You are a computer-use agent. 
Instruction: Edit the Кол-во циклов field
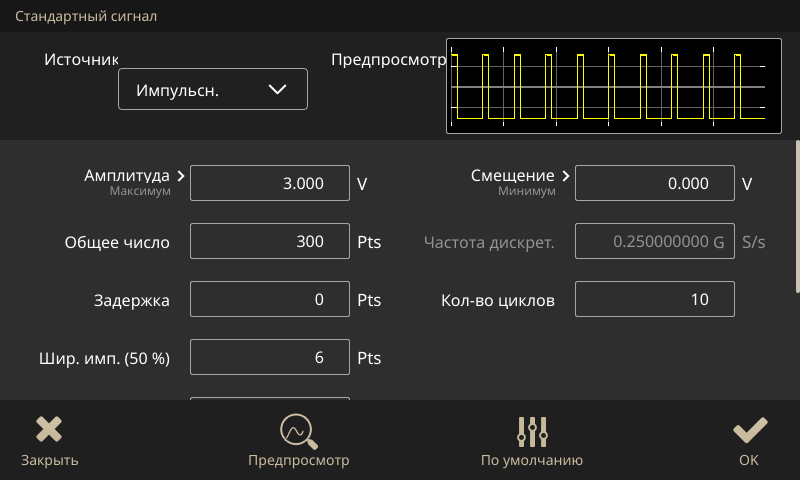pyautogui.click(x=655, y=300)
